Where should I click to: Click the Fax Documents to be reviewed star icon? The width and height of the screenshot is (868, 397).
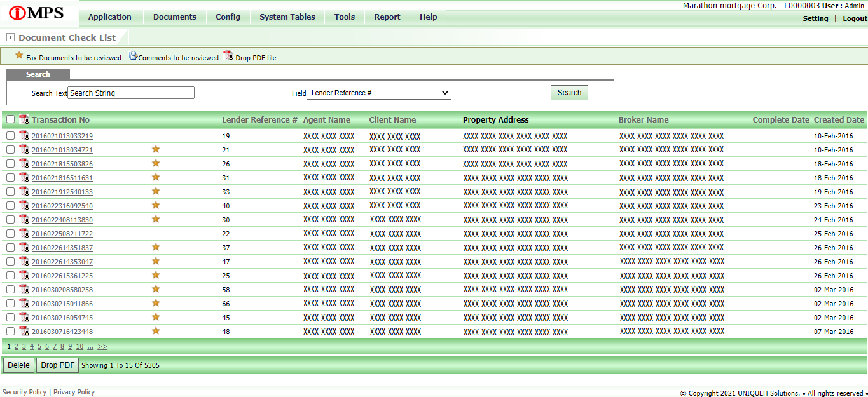click(19, 56)
